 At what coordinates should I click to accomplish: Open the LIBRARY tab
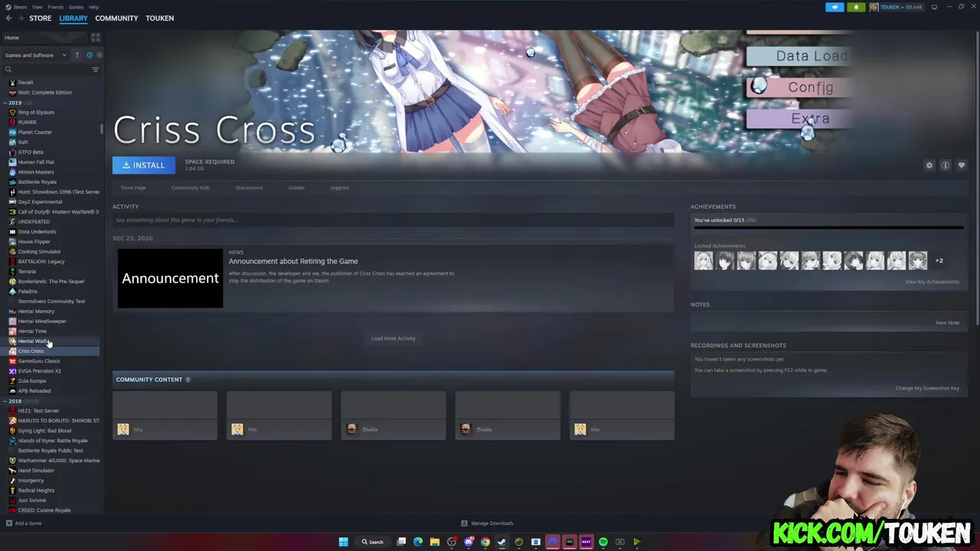[73, 18]
